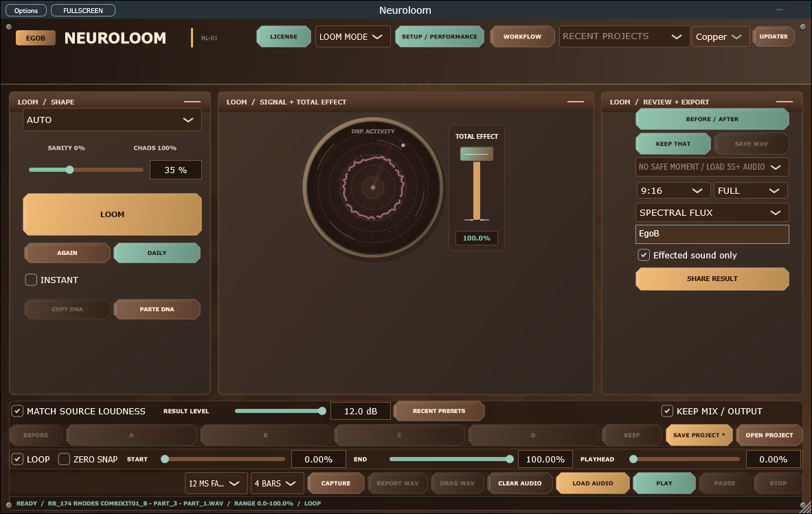The width and height of the screenshot is (812, 514).
Task: Click the Copy DNA button
Action: (x=67, y=309)
